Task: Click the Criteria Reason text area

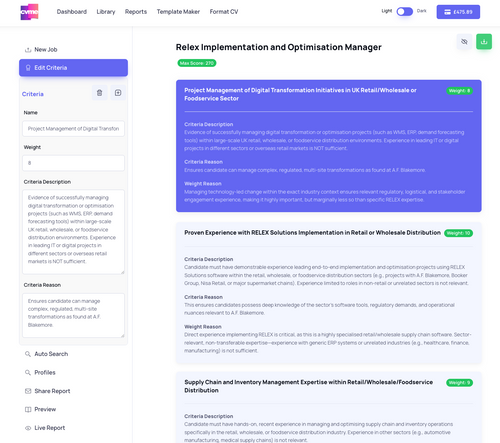Action: point(73,315)
